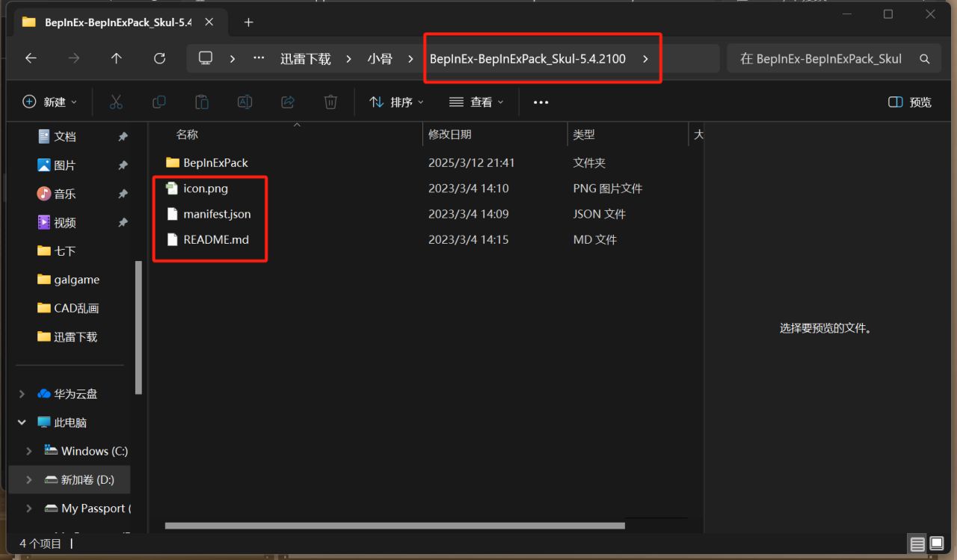Click the pin icon beside 音乐
This screenshot has width=957, height=560.
tap(123, 194)
